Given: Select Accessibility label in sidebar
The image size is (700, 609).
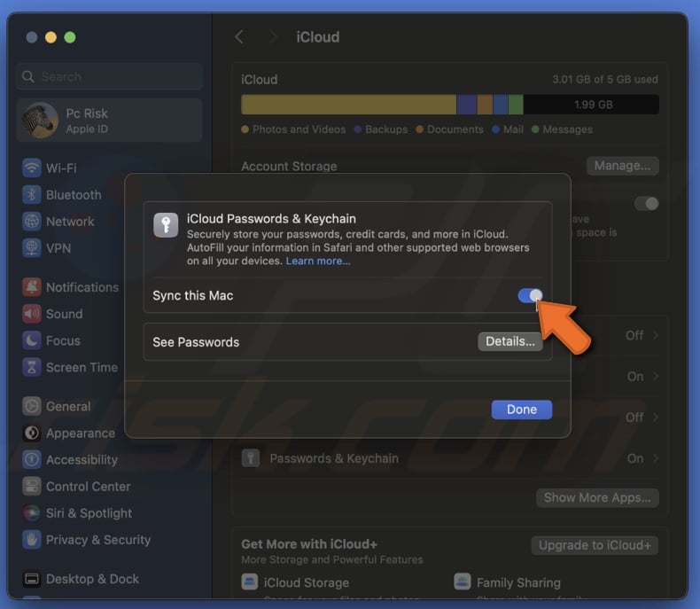Looking at the screenshot, I should coord(82,460).
